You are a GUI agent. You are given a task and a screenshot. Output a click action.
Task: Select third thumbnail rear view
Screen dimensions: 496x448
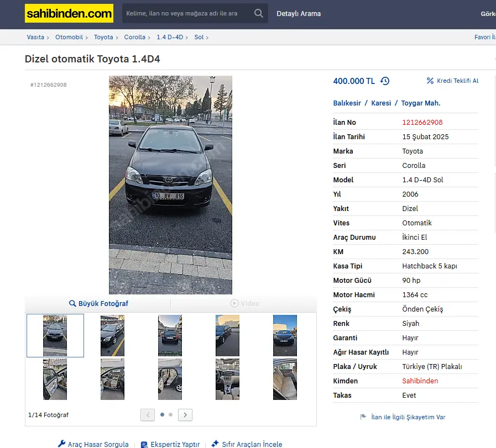(x=170, y=335)
